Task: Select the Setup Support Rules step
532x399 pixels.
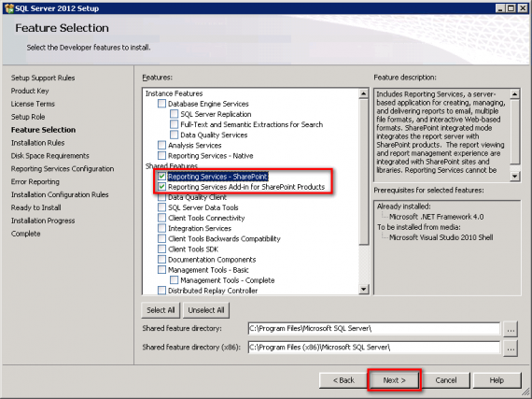Action: [43, 78]
